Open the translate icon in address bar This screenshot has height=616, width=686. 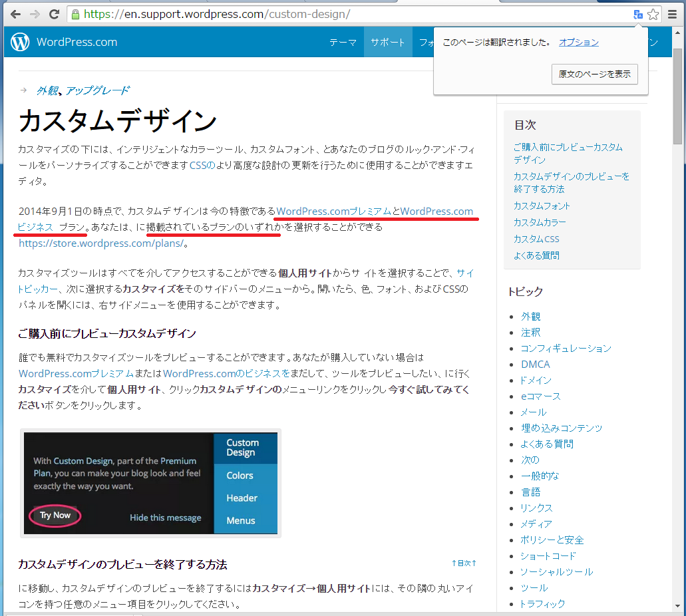(x=638, y=15)
